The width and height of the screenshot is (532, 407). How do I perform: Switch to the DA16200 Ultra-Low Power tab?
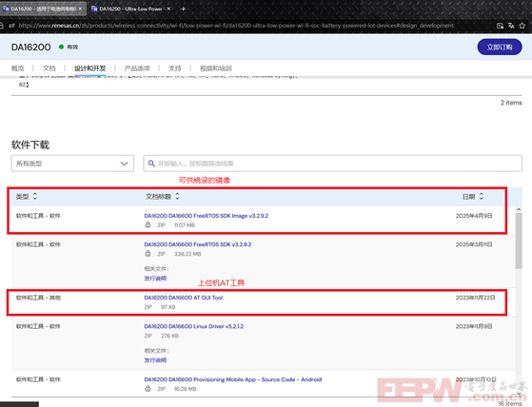click(x=130, y=9)
